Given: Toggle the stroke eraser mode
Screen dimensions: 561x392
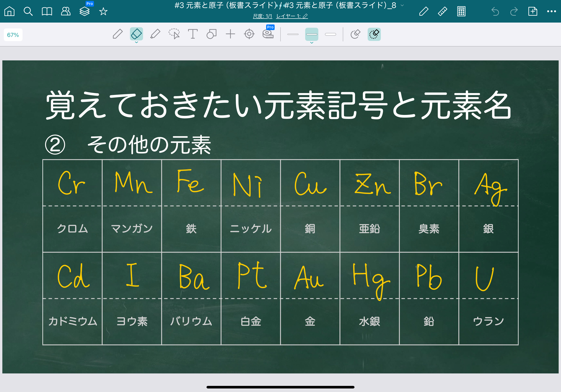Looking at the screenshot, I should (x=355, y=34).
